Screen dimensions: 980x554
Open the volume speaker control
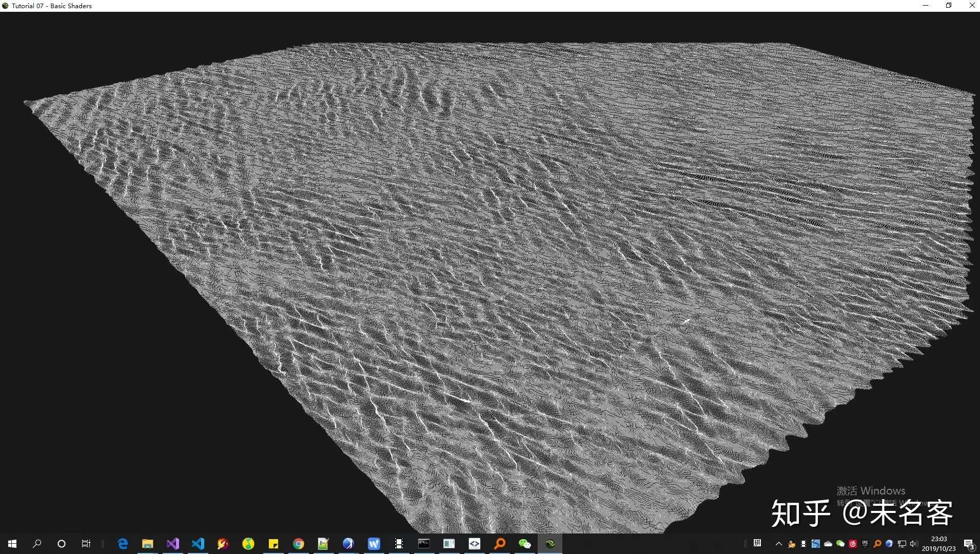tap(914, 544)
